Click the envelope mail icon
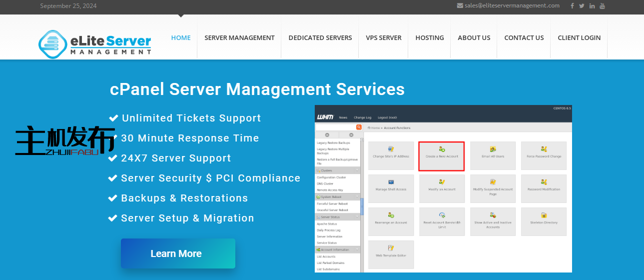The width and height of the screenshot is (644, 280). (460, 5)
